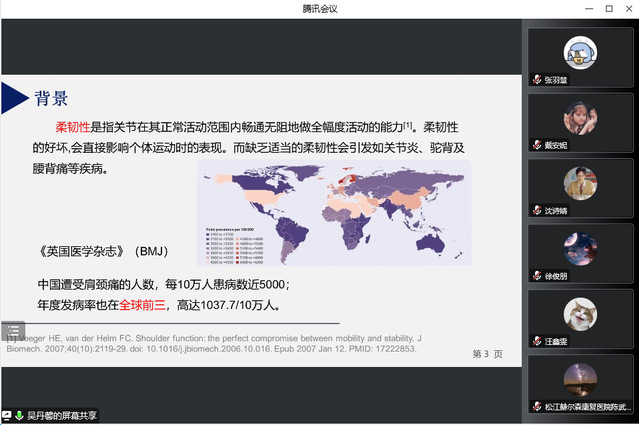Click the green microphone icon beside 吴丹蓉

coord(19,415)
